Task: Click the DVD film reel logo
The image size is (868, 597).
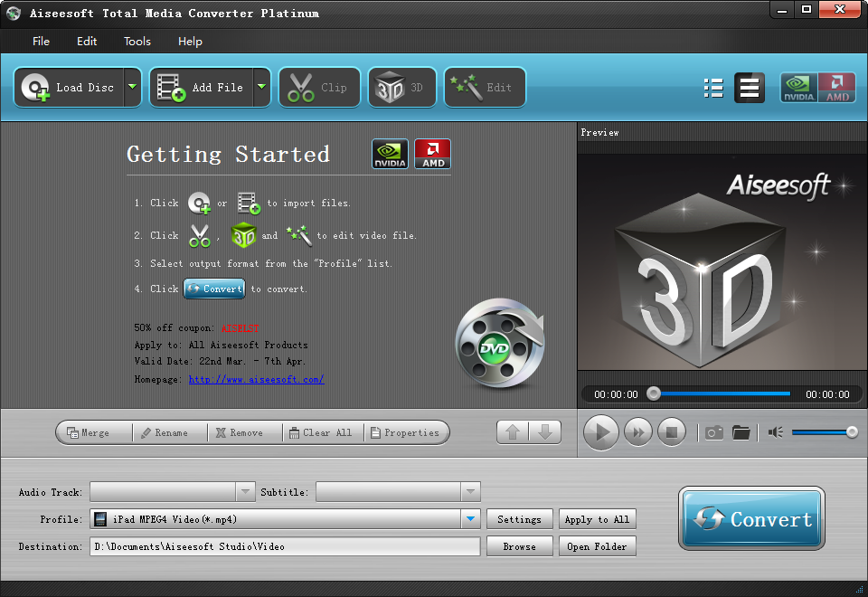Action: [x=500, y=344]
